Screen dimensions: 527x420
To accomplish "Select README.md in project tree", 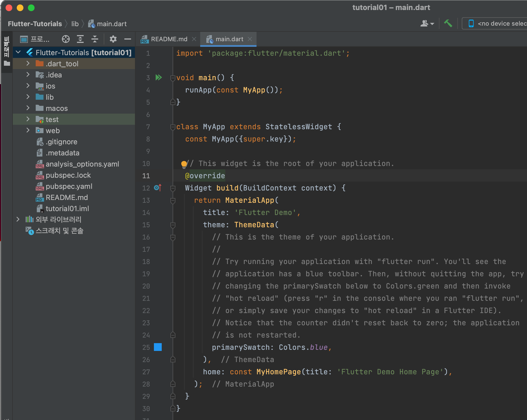I will tap(74, 197).
